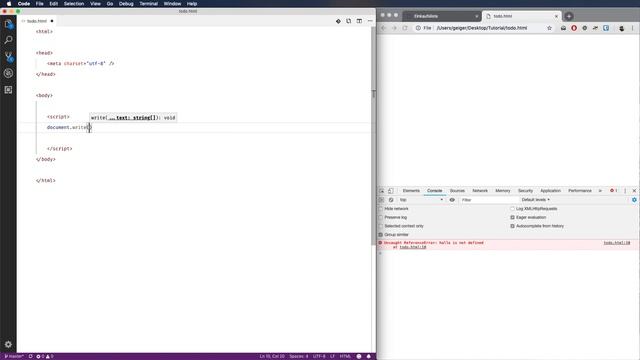Switch to the Application tab in DevTools

(x=550, y=191)
